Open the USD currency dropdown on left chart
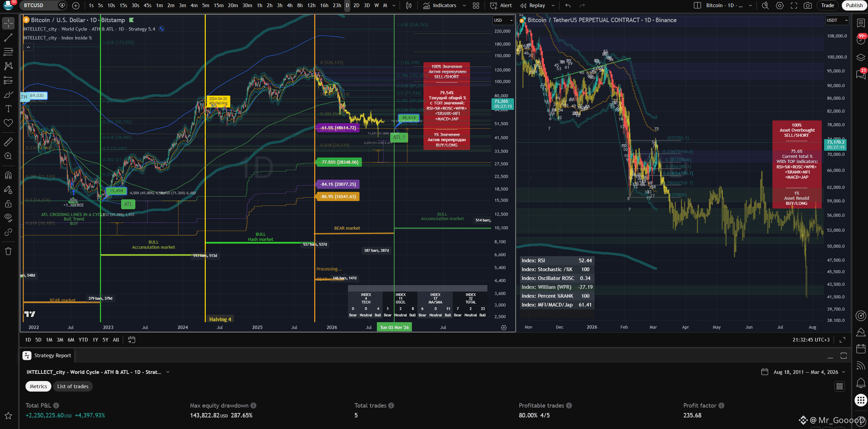Image resolution: width=868 pixels, height=429 pixels. click(503, 20)
